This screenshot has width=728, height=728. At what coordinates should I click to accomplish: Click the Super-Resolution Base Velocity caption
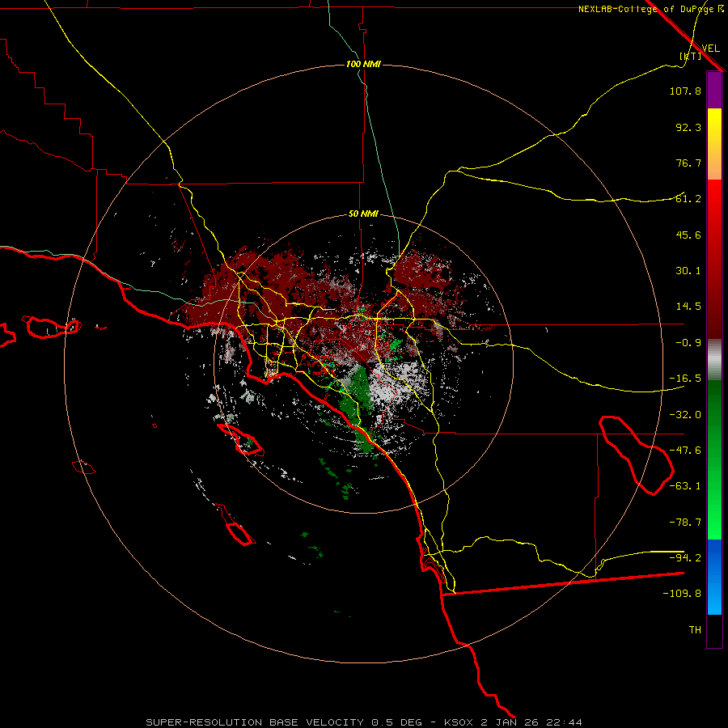point(363,722)
